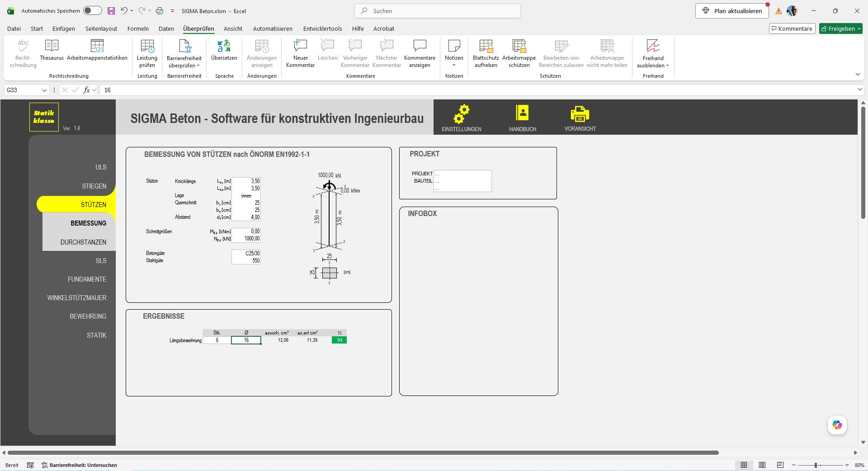The image size is (868, 471).
Task: Click the Stahlgüte 550 cell
Action: tap(246, 261)
